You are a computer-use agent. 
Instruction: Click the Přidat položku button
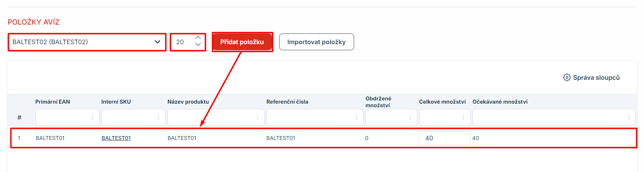click(242, 42)
